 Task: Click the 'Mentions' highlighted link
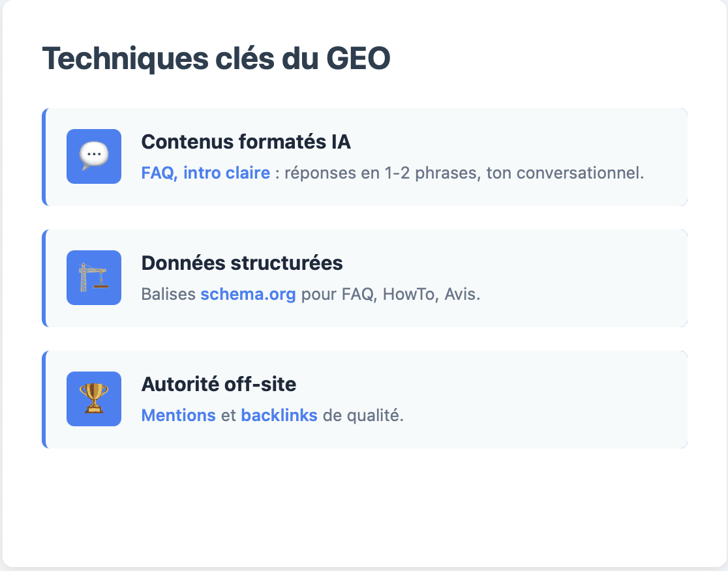pos(178,416)
